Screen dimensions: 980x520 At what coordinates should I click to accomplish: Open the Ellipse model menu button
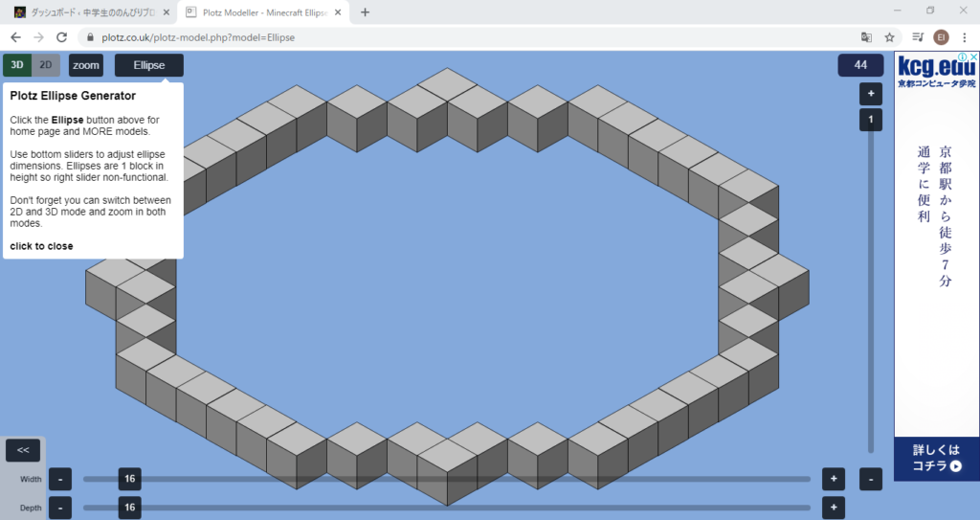coord(148,65)
